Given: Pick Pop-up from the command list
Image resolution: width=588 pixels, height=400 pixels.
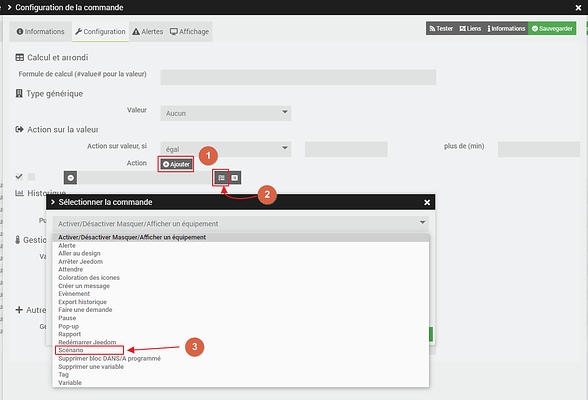Looking at the screenshot, I should (x=68, y=326).
